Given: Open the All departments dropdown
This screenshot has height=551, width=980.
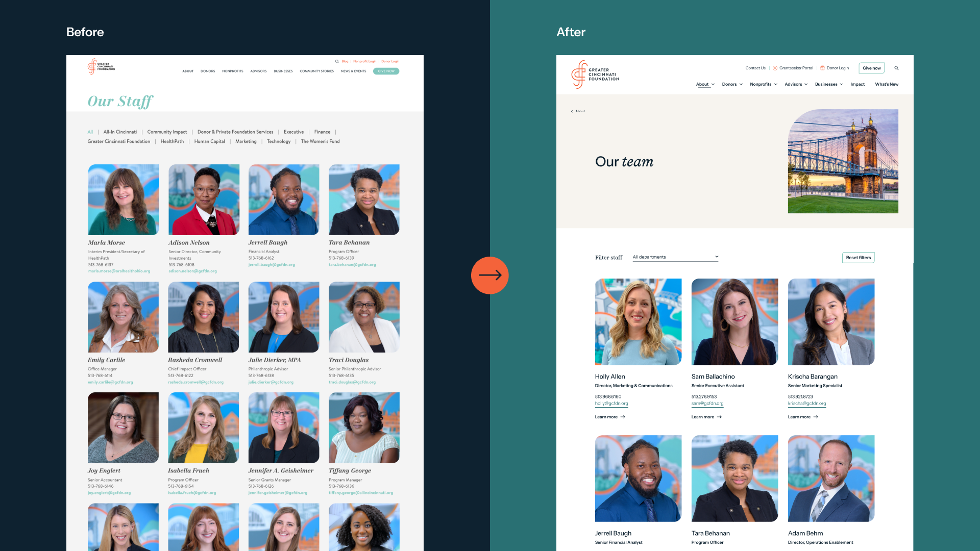Looking at the screenshot, I should click(x=675, y=257).
